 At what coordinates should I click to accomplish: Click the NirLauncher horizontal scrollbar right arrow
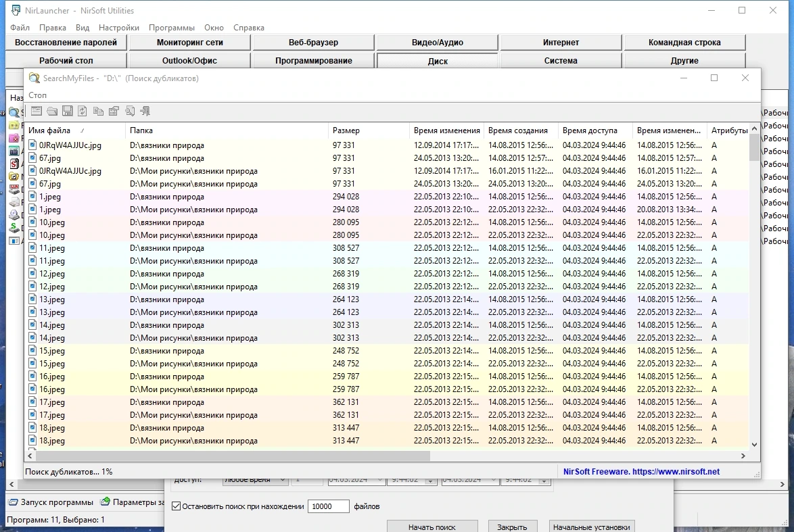783,485
